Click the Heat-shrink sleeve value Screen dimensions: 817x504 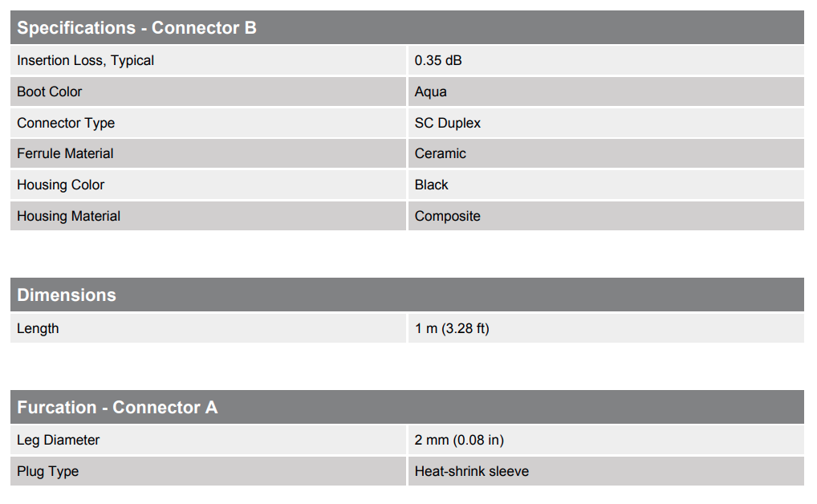point(472,472)
